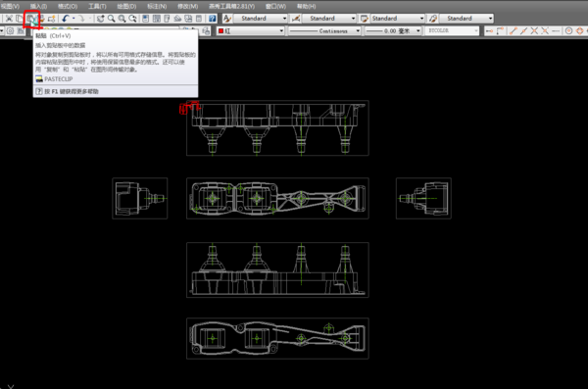Expand the Continuous linetype dropdown
The height and width of the screenshot is (389, 588).
point(324,31)
